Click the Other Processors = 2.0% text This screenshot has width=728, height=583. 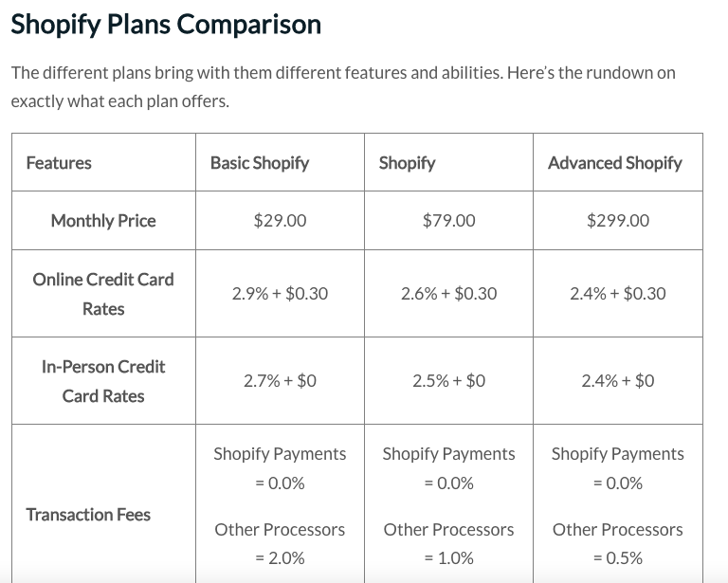(x=280, y=543)
